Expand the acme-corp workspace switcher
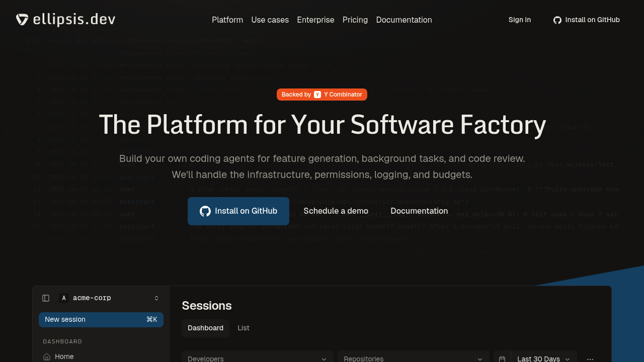Image resolution: width=644 pixels, height=362 pixels. [x=156, y=298]
